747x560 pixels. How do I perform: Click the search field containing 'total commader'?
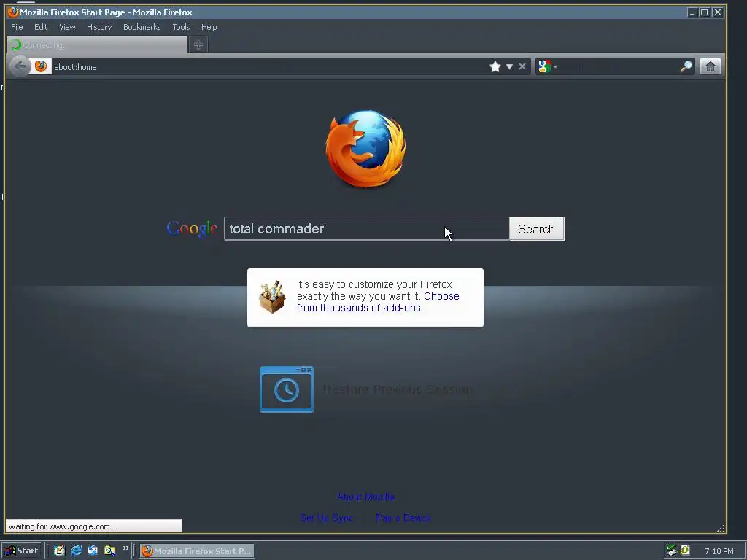tap(366, 228)
